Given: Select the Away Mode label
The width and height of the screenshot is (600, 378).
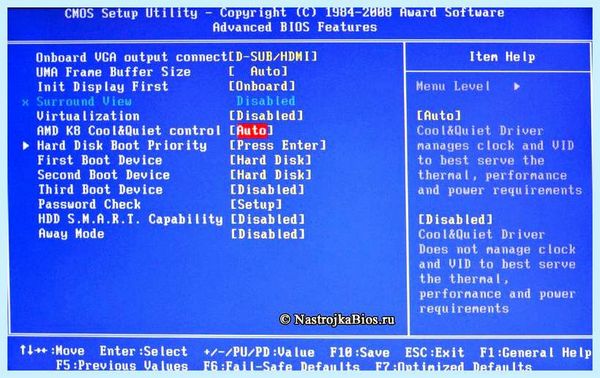Looking at the screenshot, I should [71, 234].
